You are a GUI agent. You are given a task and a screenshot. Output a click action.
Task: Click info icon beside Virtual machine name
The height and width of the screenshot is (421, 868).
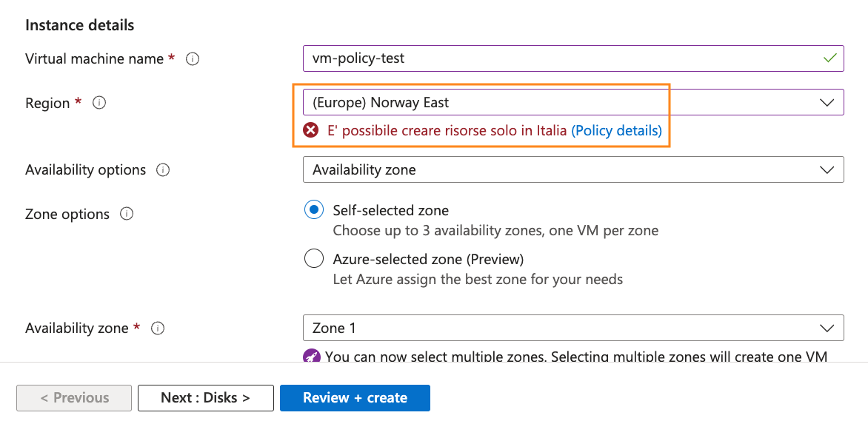coord(193,58)
